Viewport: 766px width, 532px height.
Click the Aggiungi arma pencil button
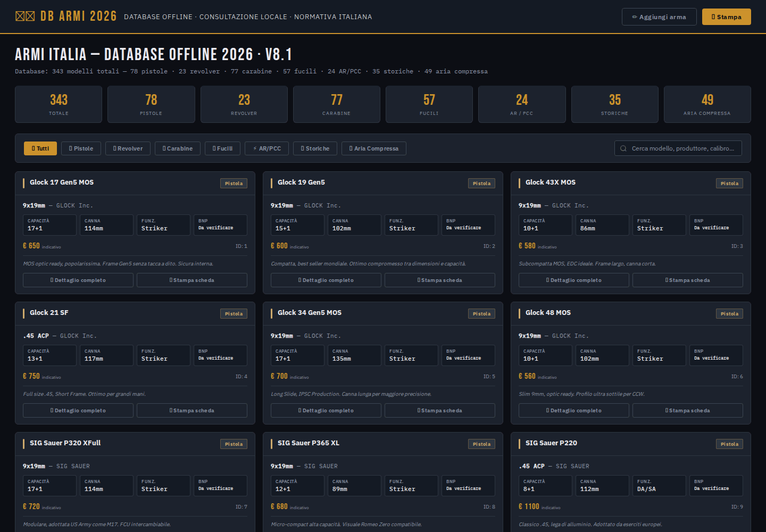[x=659, y=16]
